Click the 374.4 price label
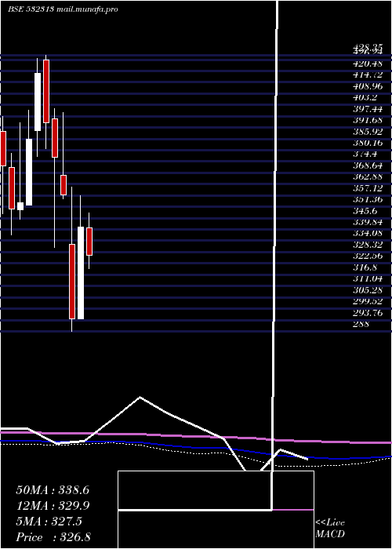Screen dimensions: 392x549 click(x=365, y=154)
